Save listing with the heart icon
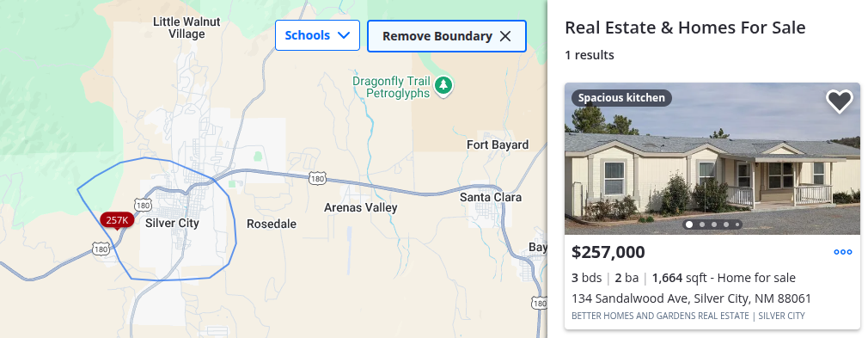This screenshot has height=338, width=868. pos(840,101)
